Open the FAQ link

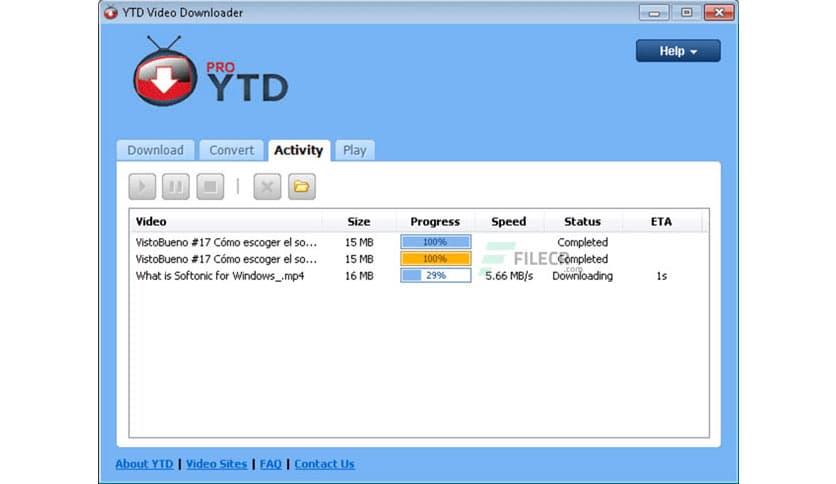pos(270,464)
